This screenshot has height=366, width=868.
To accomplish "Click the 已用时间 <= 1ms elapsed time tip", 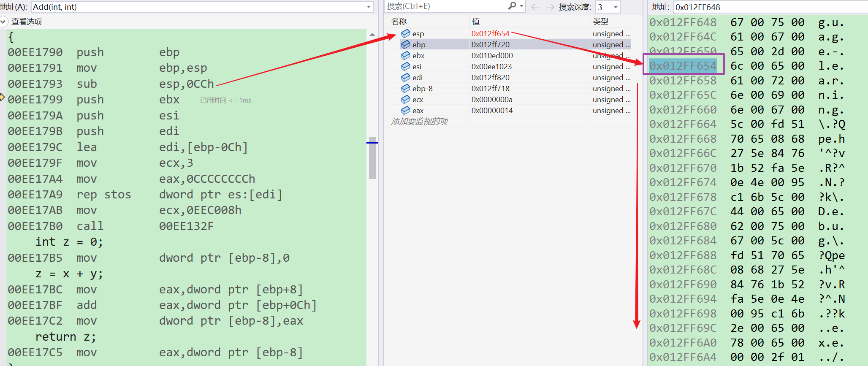I will [225, 100].
